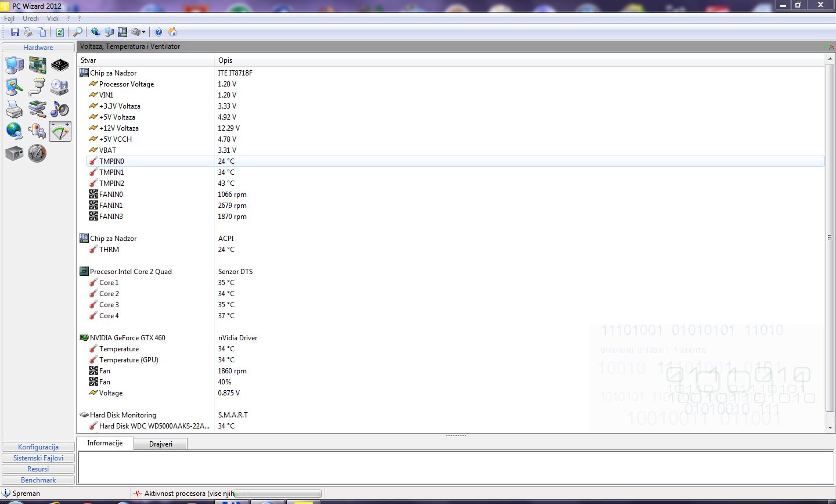Select the Mainboard icon in Hardware panel
This screenshot has width=836, height=504.
pos(37,65)
